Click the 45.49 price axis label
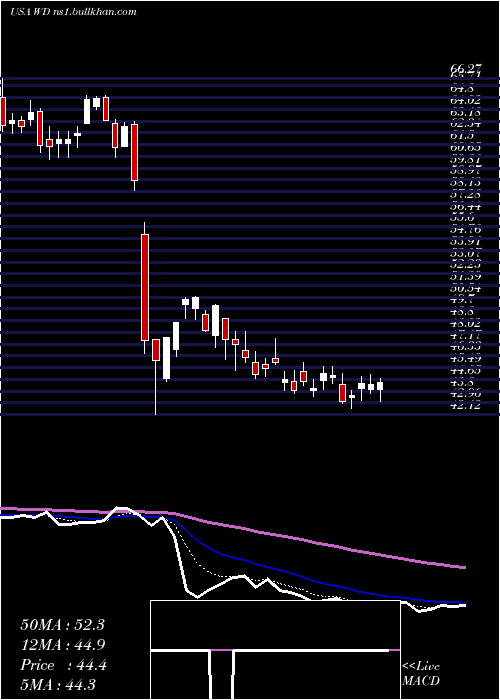 [465, 359]
